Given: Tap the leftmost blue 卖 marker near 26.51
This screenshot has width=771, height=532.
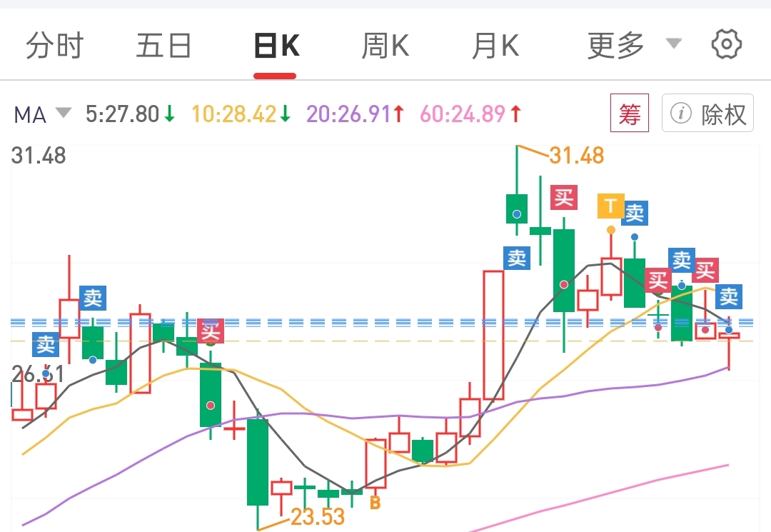Looking at the screenshot, I should tap(46, 345).
